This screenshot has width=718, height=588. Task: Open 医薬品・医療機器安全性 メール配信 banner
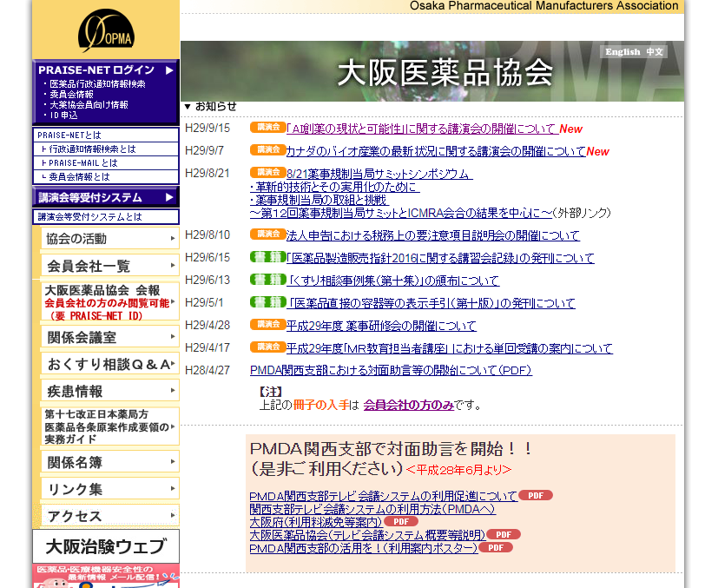(106, 576)
